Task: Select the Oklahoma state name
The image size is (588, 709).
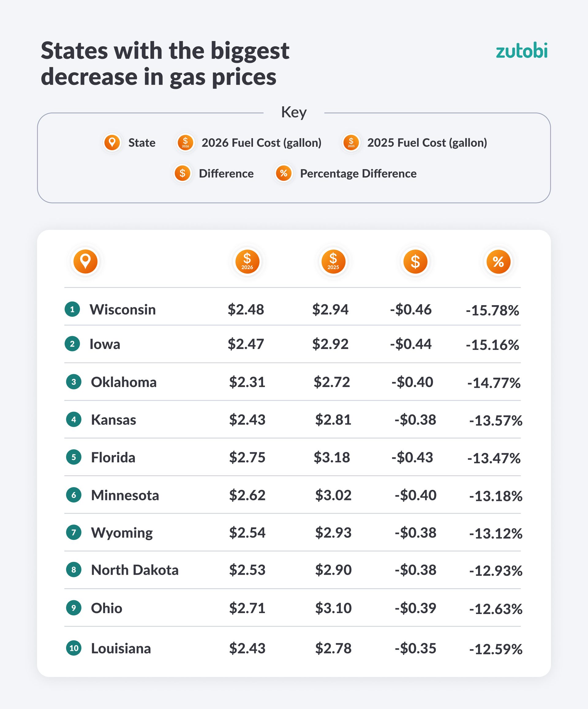Action: click(123, 382)
